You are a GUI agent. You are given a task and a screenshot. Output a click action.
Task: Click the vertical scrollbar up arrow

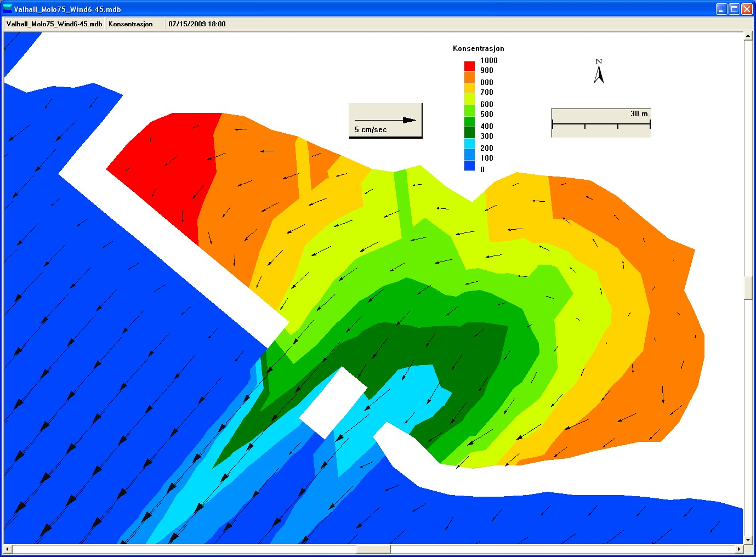pyautogui.click(x=748, y=36)
